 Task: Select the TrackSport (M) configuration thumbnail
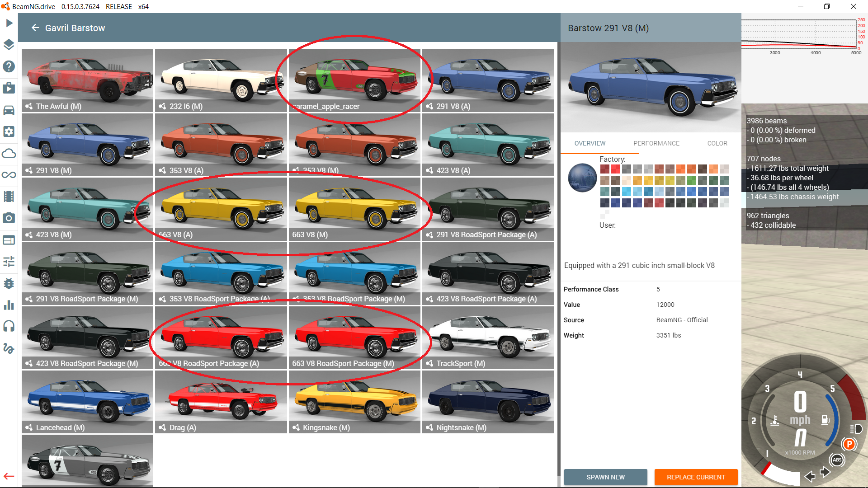[x=488, y=337]
